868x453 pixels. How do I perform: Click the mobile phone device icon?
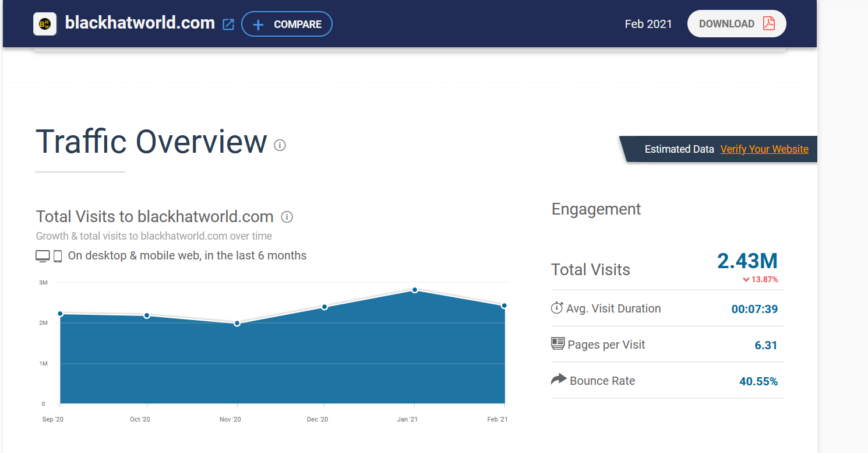pos(58,256)
